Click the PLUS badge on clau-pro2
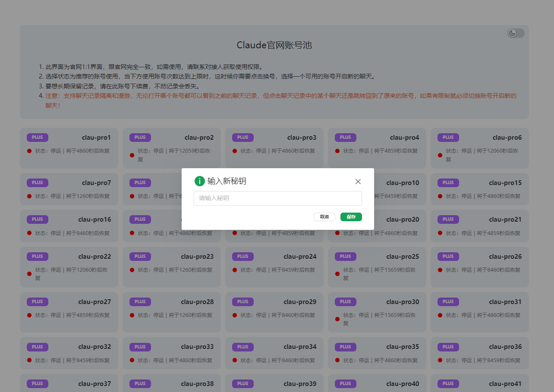 (x=140, y=138)
